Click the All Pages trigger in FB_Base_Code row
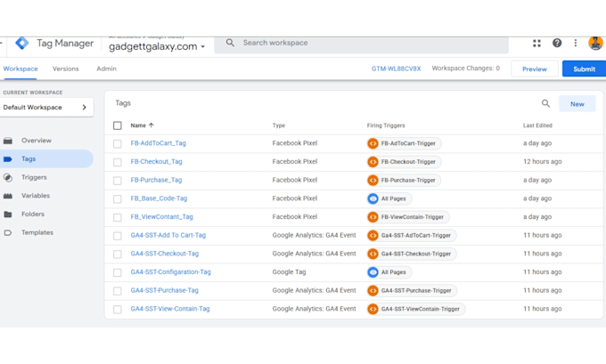The image size is (606, 364). click(x=389, y=198)
